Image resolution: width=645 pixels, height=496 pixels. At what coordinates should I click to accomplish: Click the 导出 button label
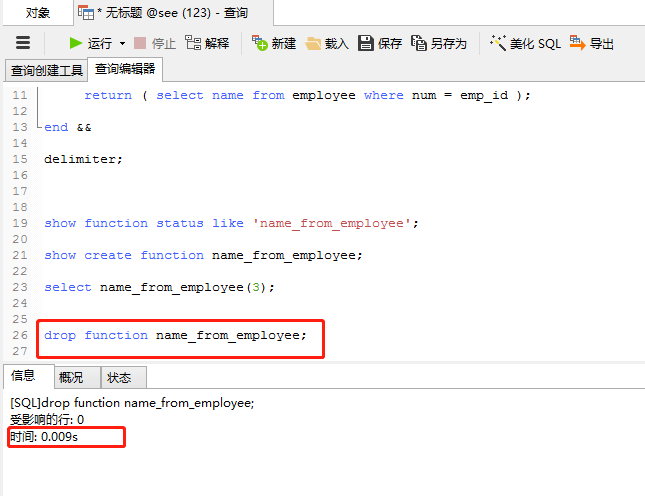[x=601, y=43]
